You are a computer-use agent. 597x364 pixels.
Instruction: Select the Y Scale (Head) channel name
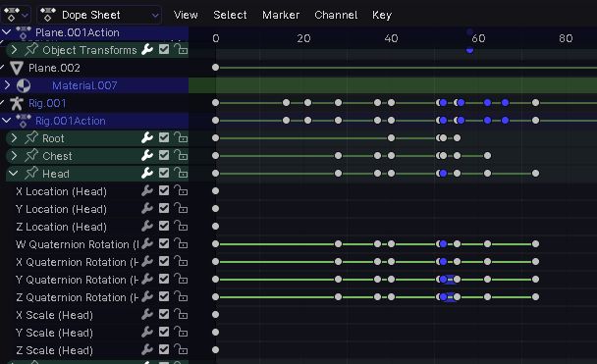[x=54, y=333]
